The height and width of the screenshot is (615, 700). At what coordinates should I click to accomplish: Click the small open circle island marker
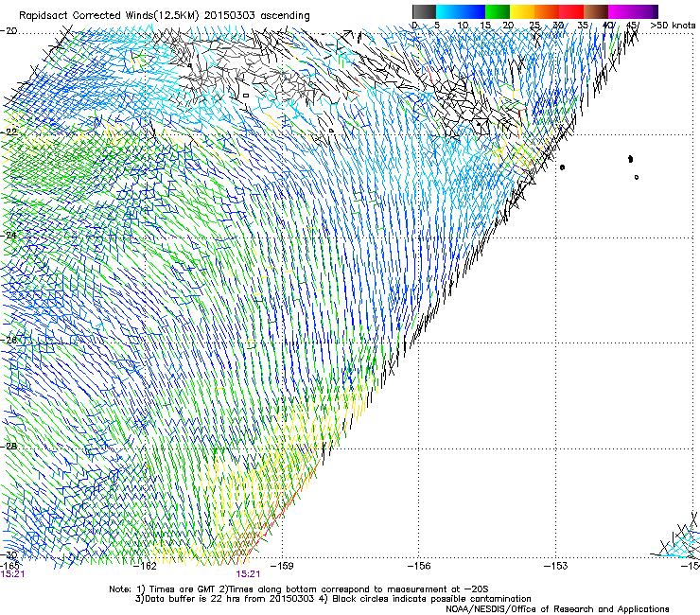637,177
